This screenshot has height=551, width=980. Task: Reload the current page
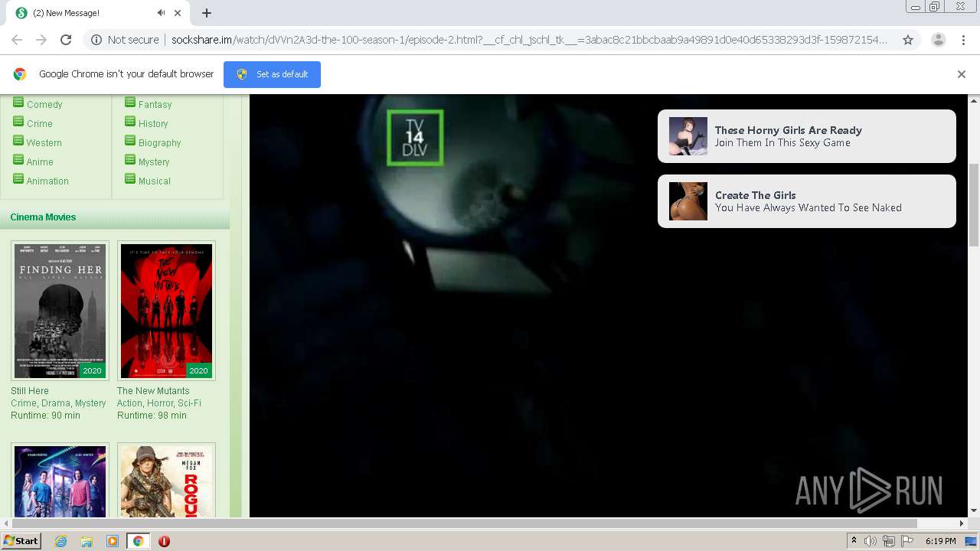click(x=66, y=40)
